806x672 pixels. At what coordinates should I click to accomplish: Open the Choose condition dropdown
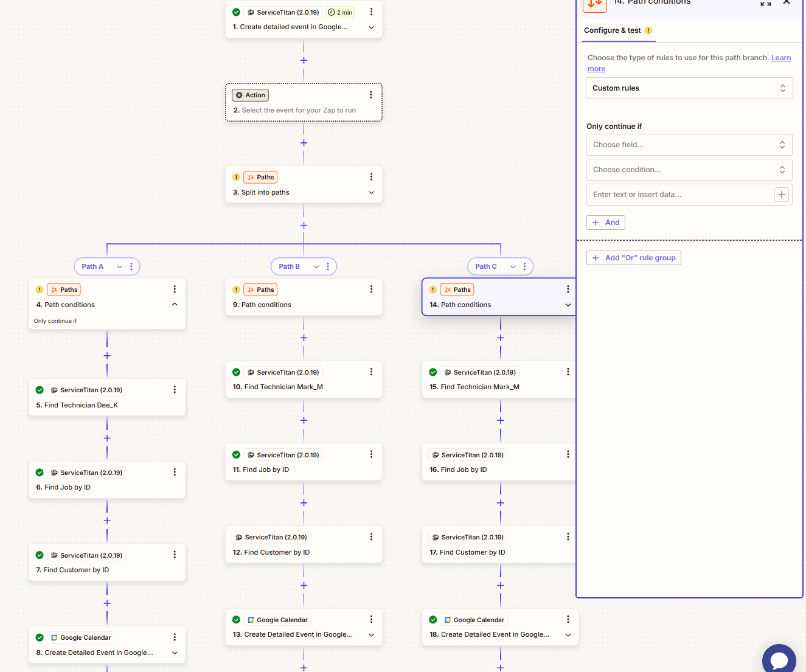pos(689,170)
